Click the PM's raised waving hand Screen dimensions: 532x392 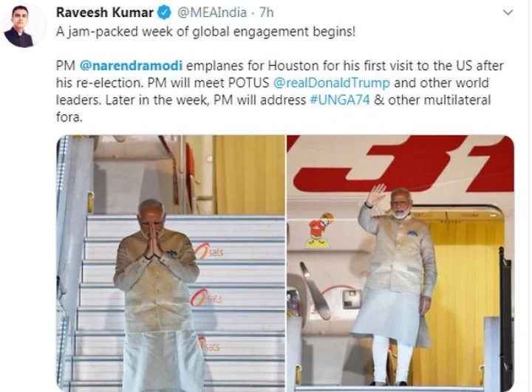[375, 196]
